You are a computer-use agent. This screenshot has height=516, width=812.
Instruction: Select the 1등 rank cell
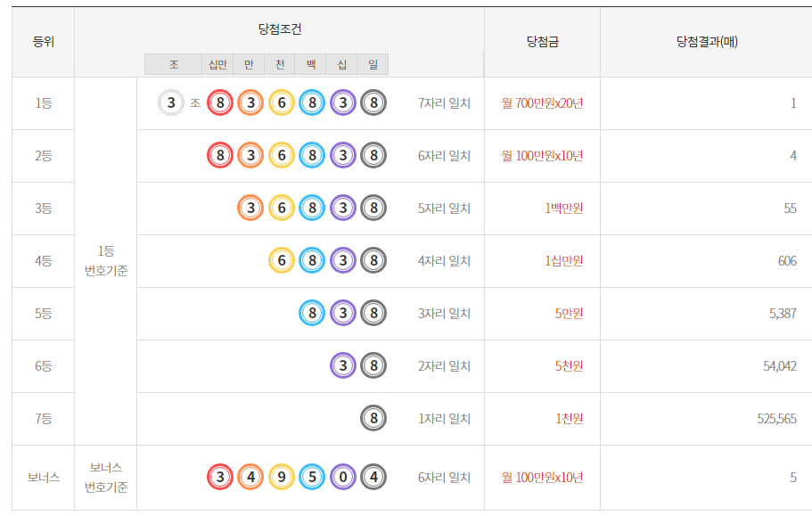pos(44,103)
